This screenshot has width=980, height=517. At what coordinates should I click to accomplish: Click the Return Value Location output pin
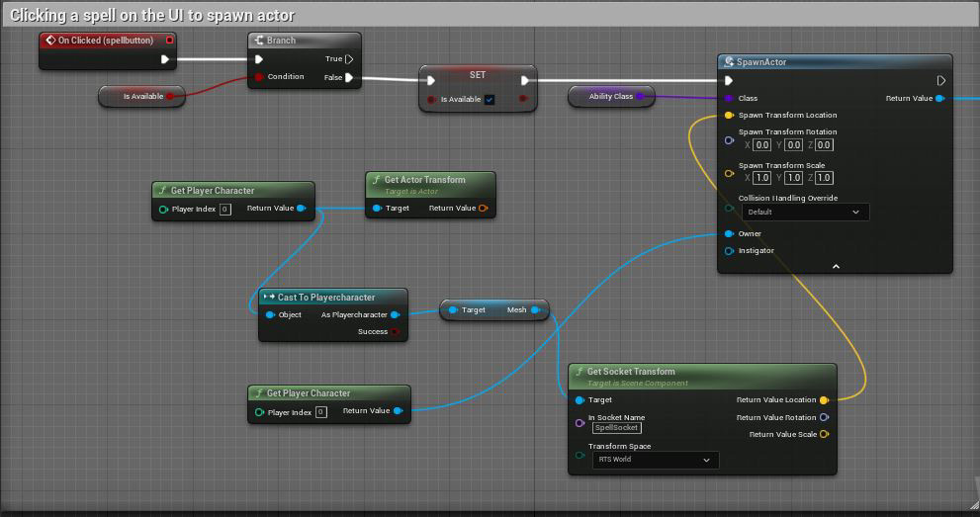point(824,400)
